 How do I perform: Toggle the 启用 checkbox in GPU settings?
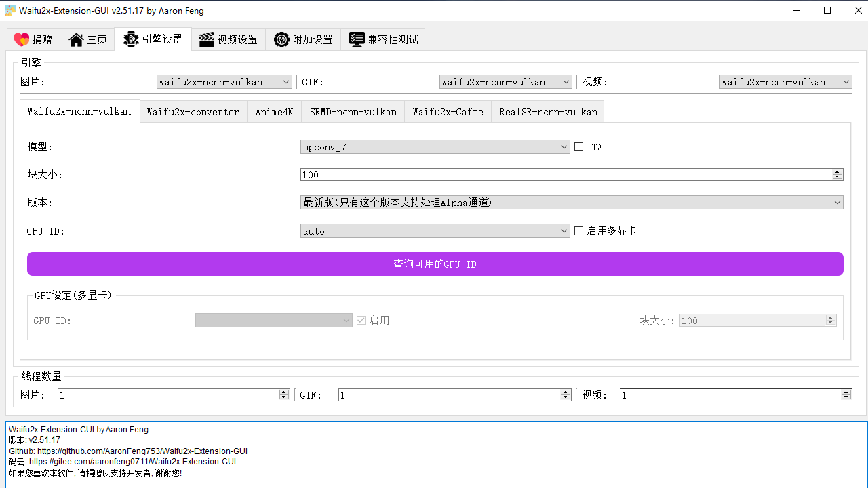[x=361, y=320]
